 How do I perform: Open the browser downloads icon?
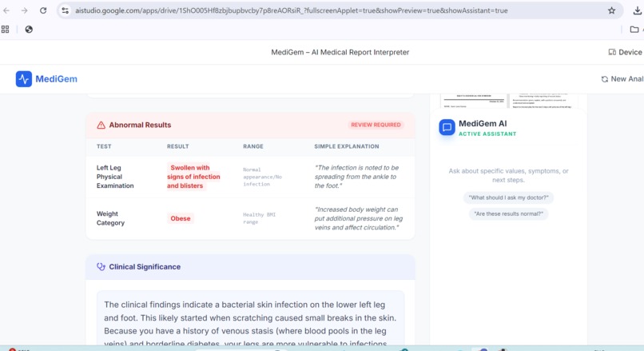coord(637,10)
